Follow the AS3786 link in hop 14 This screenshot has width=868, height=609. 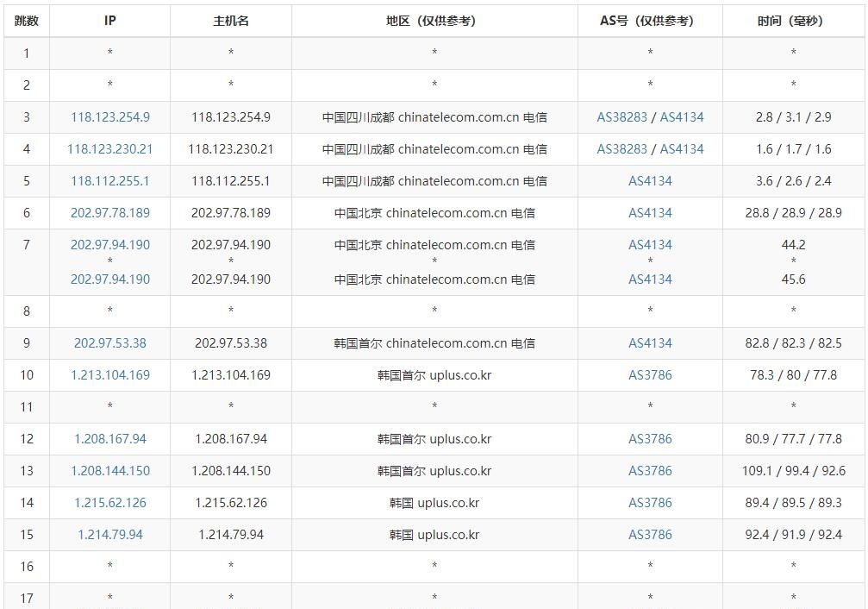click(650, 503)
